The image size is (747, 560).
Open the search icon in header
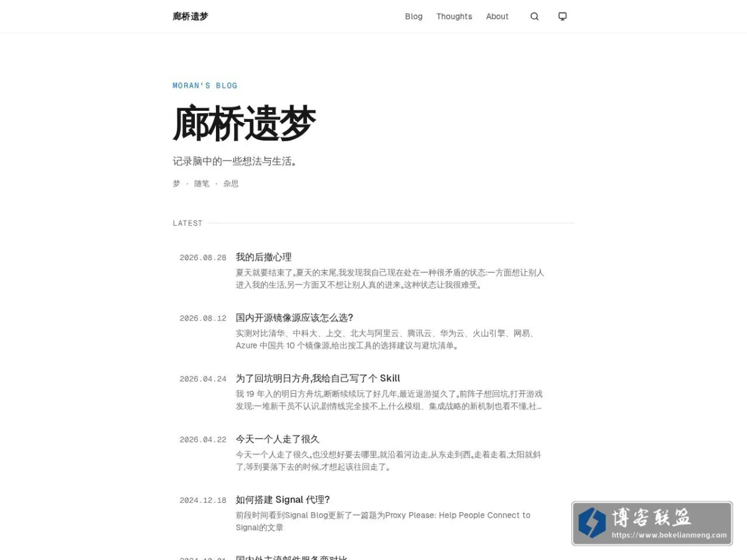[x=534, y=17]
